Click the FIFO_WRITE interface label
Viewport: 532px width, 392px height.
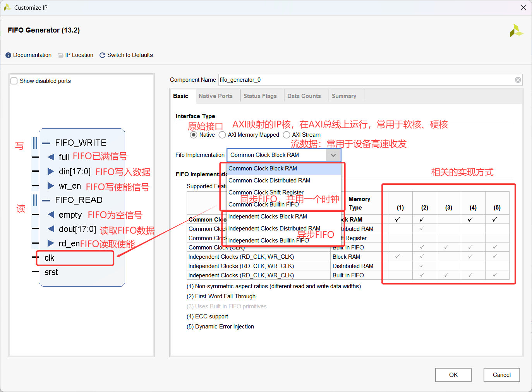click(x=81, y=143)
